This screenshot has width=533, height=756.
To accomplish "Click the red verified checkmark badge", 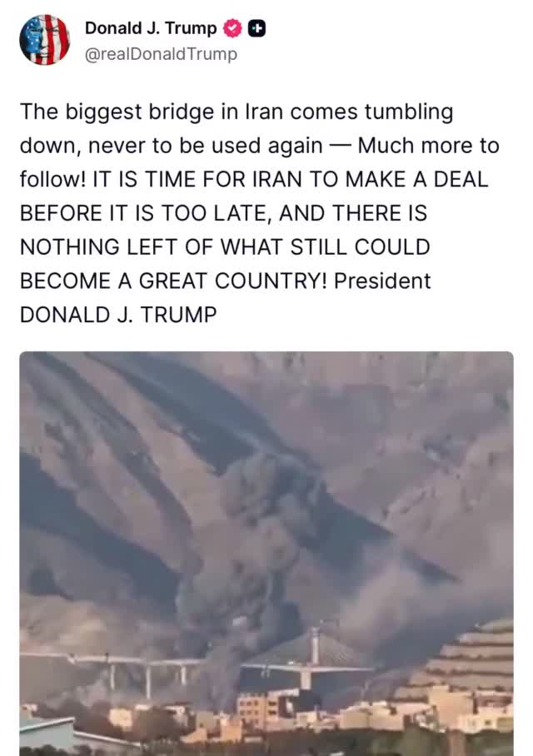I will [232, 29].
